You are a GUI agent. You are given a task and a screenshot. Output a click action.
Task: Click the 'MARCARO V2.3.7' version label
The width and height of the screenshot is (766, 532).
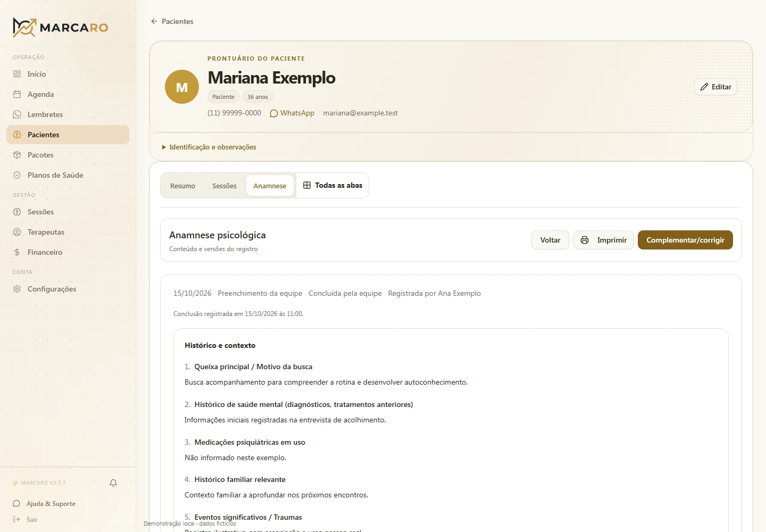[x=44, y=483]
